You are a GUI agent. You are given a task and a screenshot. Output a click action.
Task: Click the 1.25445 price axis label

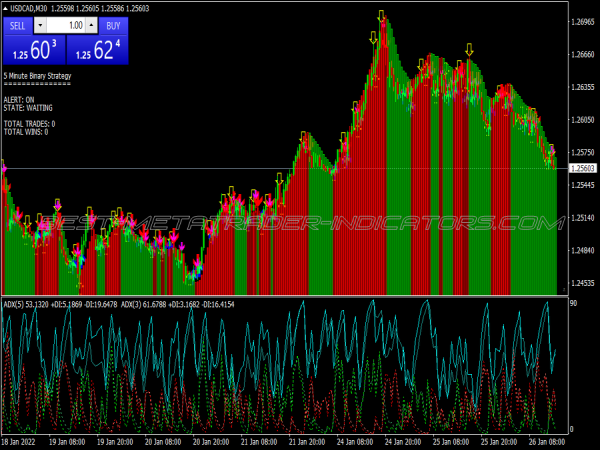point(583,185)
